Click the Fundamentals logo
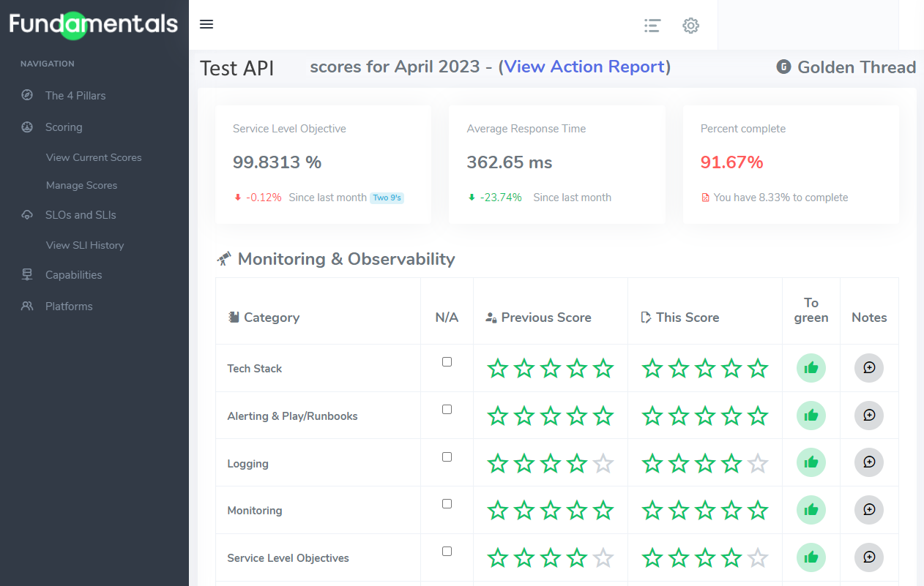924x586 pixels. [x=94, y=24]
